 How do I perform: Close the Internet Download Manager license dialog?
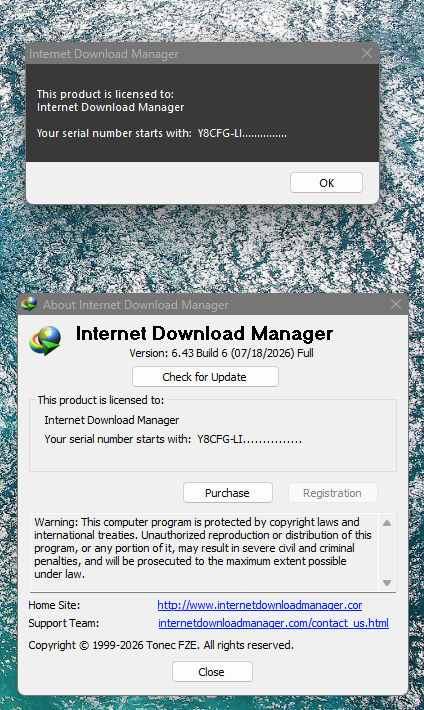367,53
